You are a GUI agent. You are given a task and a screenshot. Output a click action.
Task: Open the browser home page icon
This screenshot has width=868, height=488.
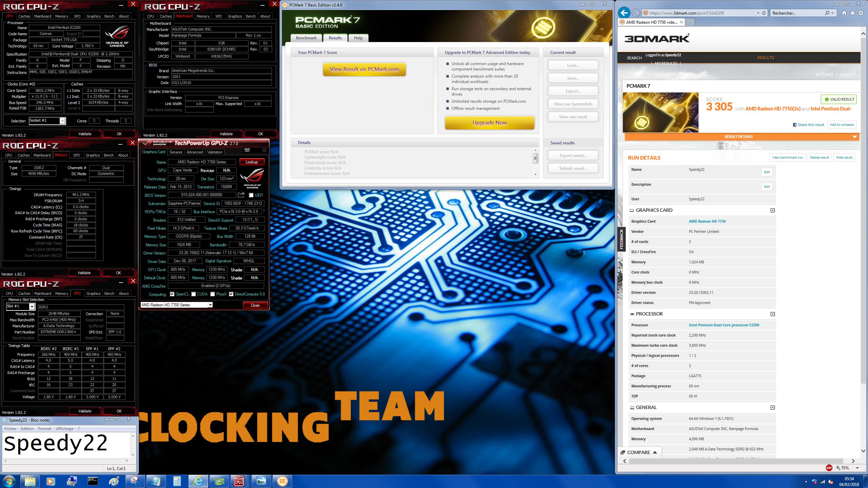click(844, 13)
